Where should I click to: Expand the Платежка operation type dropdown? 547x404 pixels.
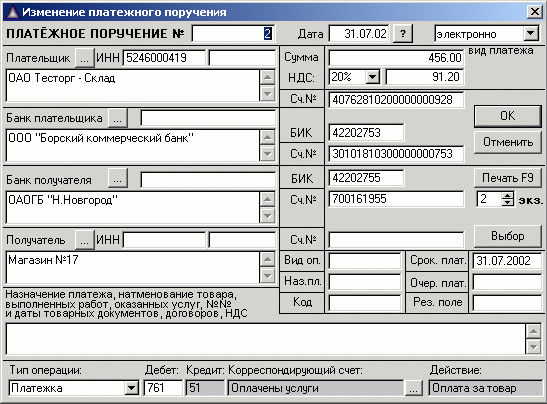[131, 388]
